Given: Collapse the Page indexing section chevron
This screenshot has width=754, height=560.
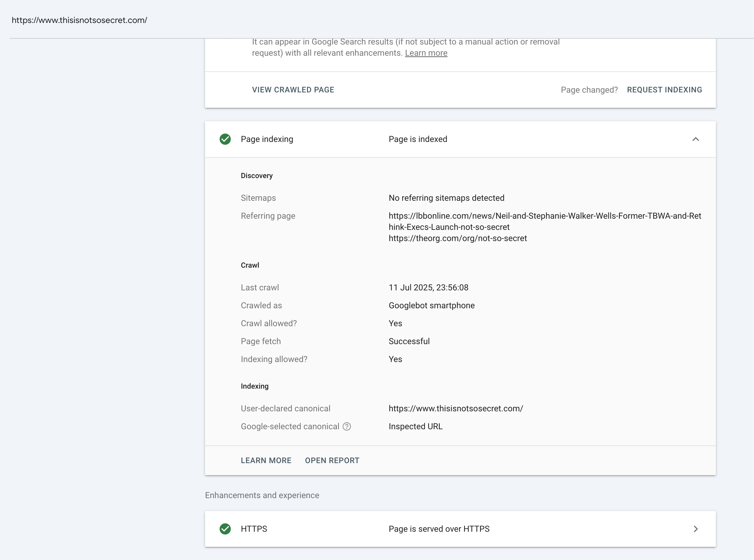Looking at the screenshot, I should click(695, 139).
